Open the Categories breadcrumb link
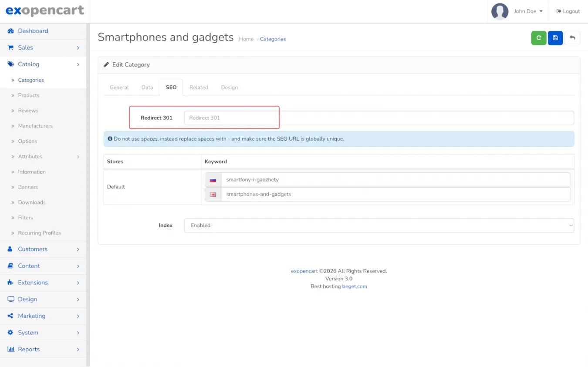The image size is (588, 367). 273,39
